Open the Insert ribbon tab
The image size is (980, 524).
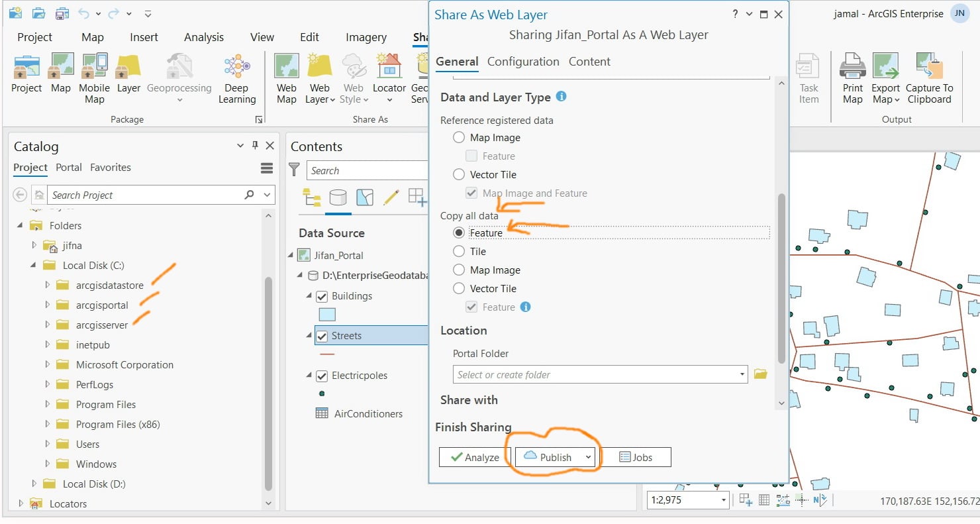click(144, 38)
